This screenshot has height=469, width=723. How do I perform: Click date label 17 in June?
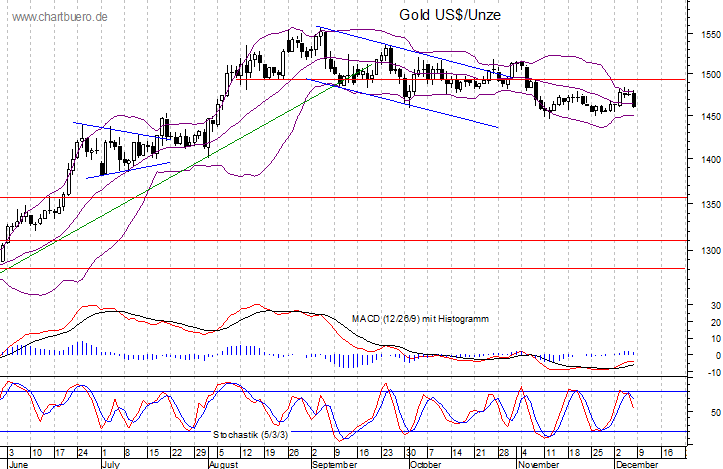tap(60, 453)
